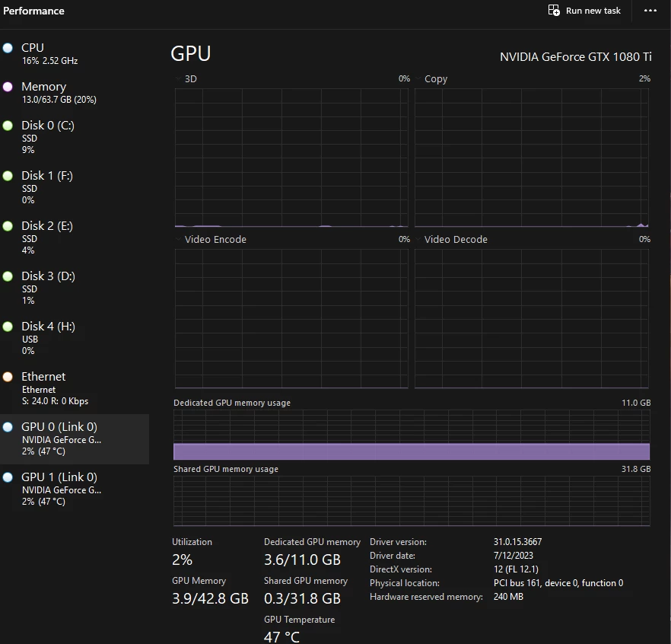Click driver version 31.0.15.3667
671x644 pixels.
tap(517, 542)
